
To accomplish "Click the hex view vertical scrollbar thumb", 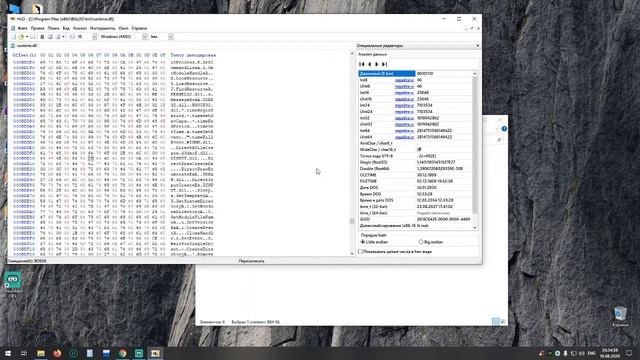I will pos(352,221).
